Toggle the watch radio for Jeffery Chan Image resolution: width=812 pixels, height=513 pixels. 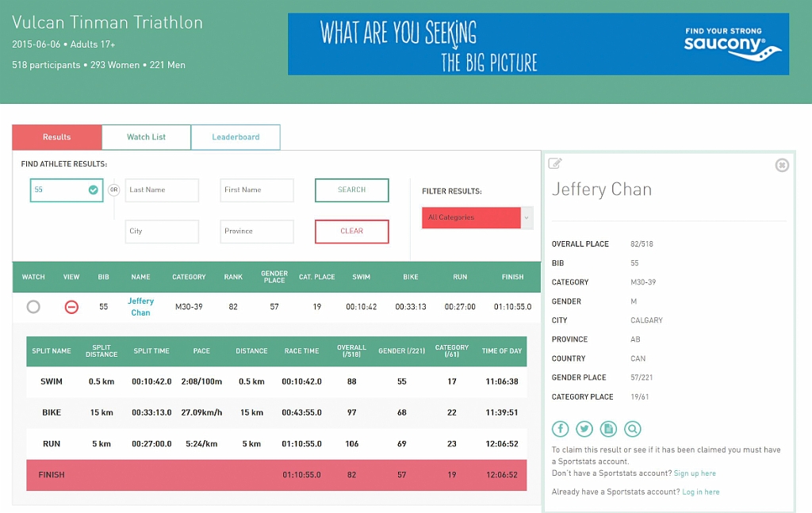point(33,307)
